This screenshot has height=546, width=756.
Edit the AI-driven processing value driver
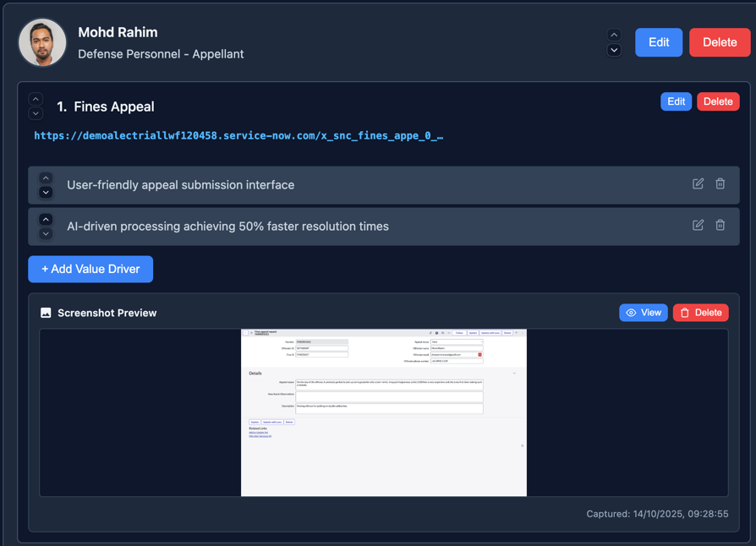click(x=698, y=225)
